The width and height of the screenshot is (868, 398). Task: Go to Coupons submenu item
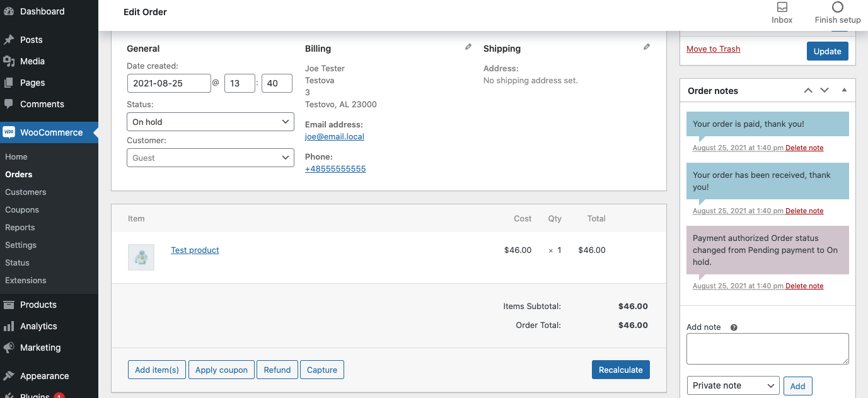point(22,209)
